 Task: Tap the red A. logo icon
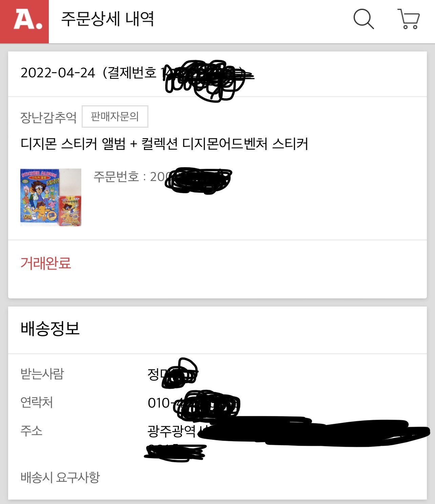point(24,21)
